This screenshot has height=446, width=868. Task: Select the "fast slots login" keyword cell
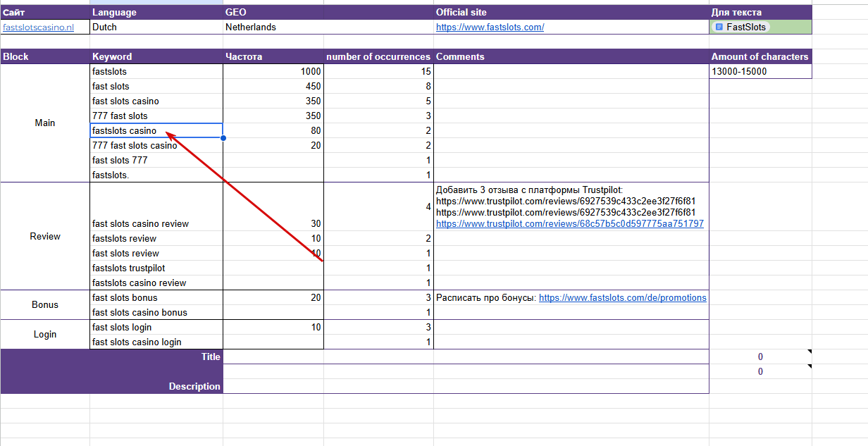[156, 327]
